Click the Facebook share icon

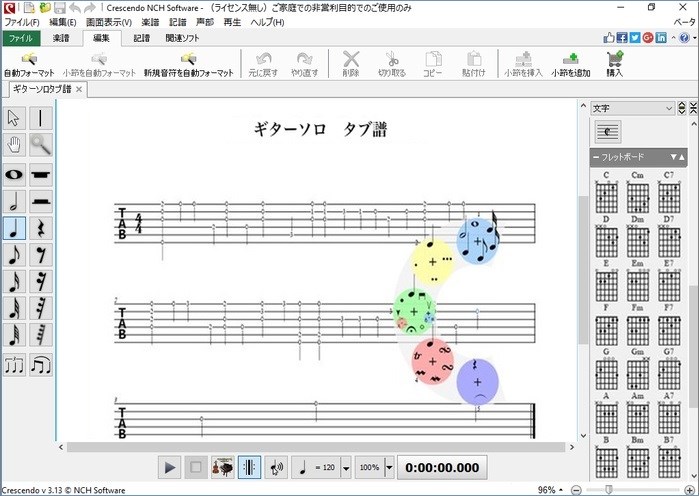(622, 38)
